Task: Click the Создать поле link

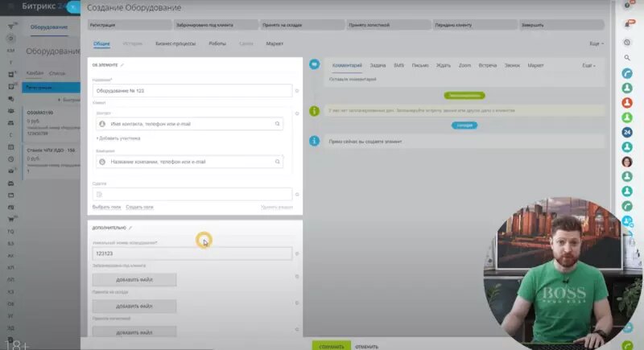Action: [139, 208]
